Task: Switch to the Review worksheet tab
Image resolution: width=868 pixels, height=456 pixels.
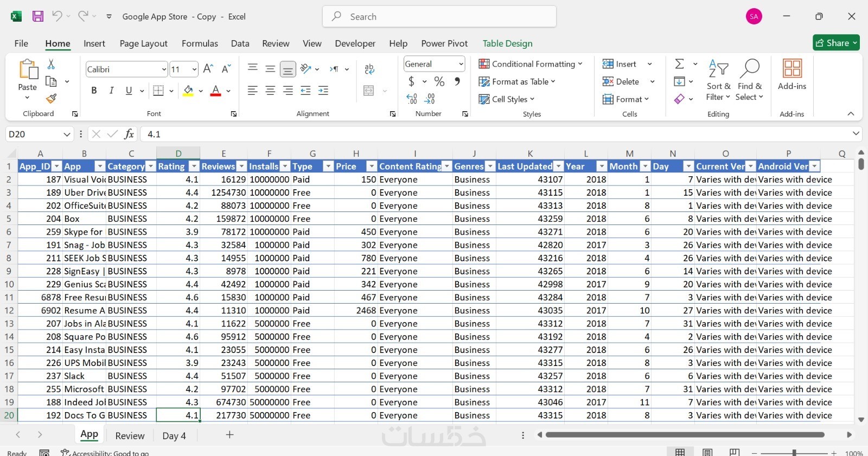Action: 130,435
